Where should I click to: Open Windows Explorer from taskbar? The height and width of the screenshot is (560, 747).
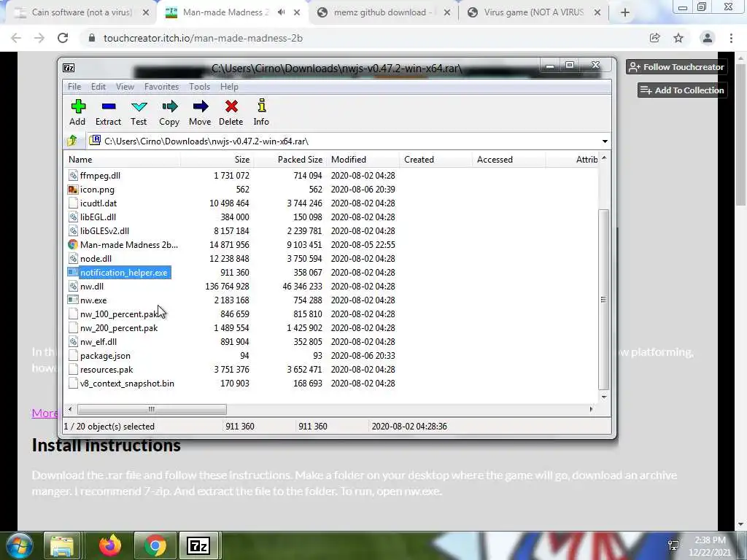click(x=62, y=545)
